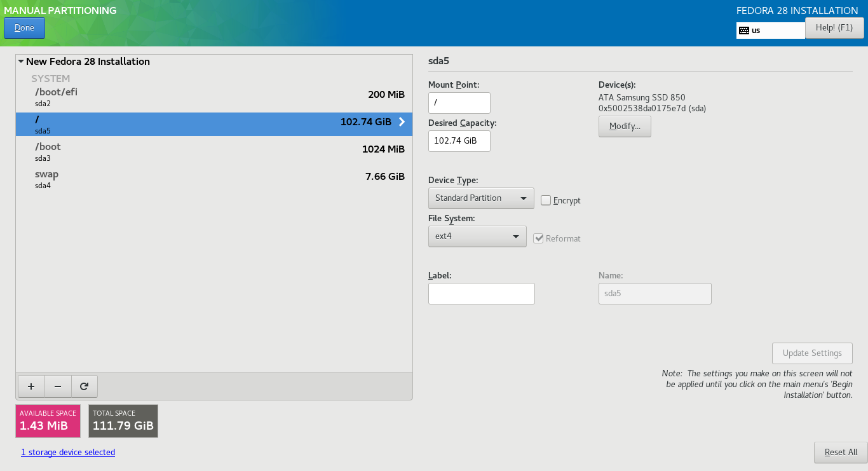The width and height of the screenshot is (868, 471).
Task: Click the 7.66 GiB size value
Action: (385, 177)
